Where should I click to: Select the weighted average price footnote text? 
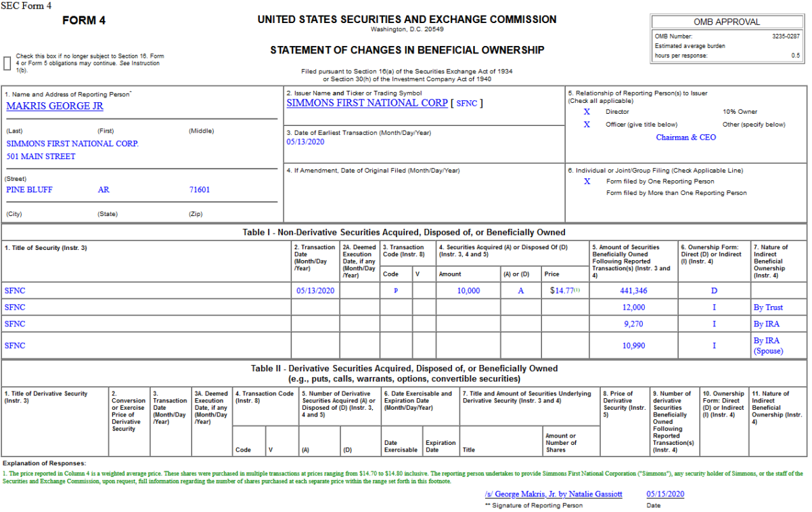click(403, 477)
